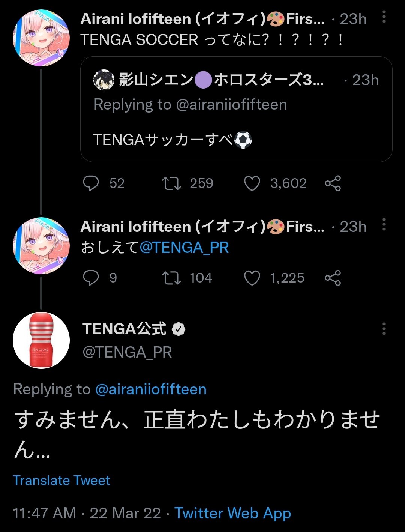Screen dimensions: 405x532
Task: Open first Airani Iofifteen profile avatar
Action: 41,38
